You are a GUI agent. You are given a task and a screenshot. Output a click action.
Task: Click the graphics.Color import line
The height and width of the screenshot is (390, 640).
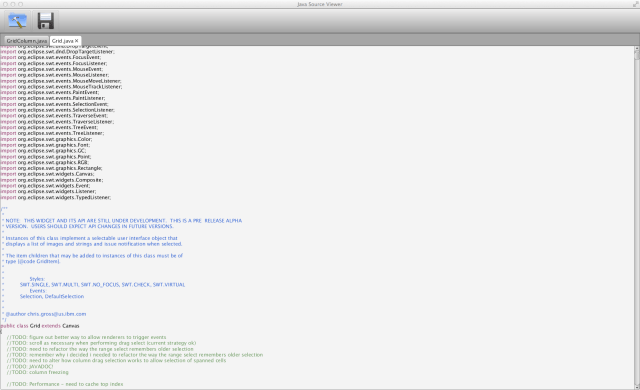(47, 139)
